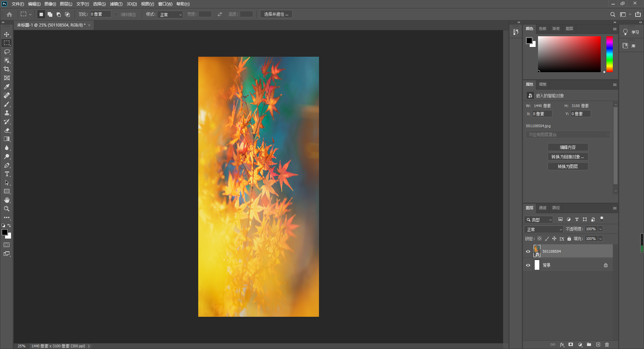Switch to the 色板 tab
This screenshot has height=349, width=644.
pos(543,29)
